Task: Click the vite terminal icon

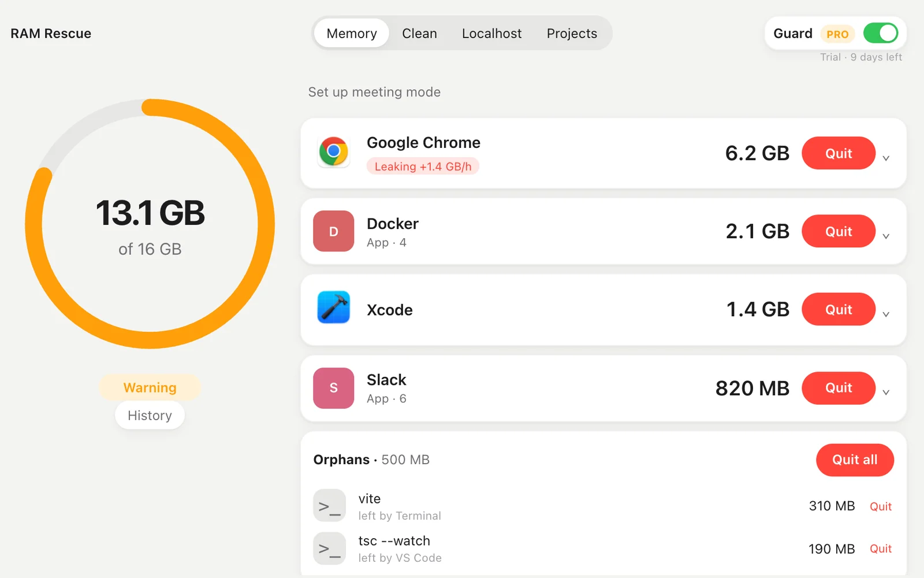Action: click(329, 506)
